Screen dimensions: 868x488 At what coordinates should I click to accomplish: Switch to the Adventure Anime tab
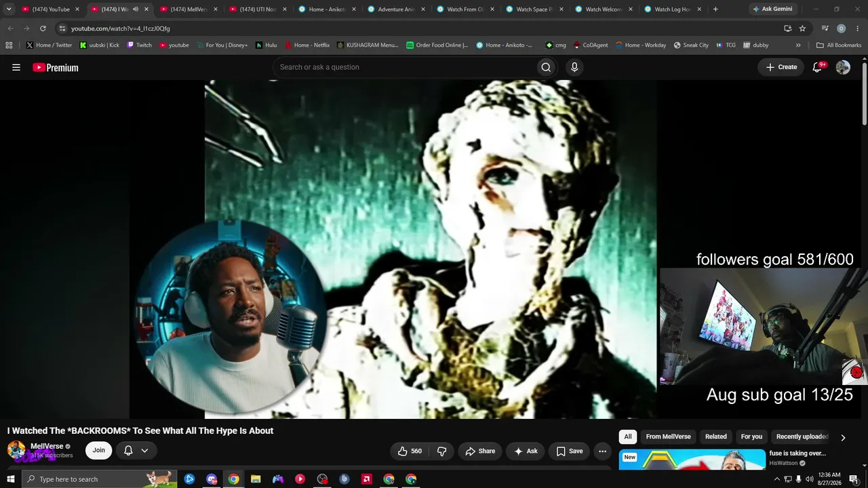(x=395, y=9)
